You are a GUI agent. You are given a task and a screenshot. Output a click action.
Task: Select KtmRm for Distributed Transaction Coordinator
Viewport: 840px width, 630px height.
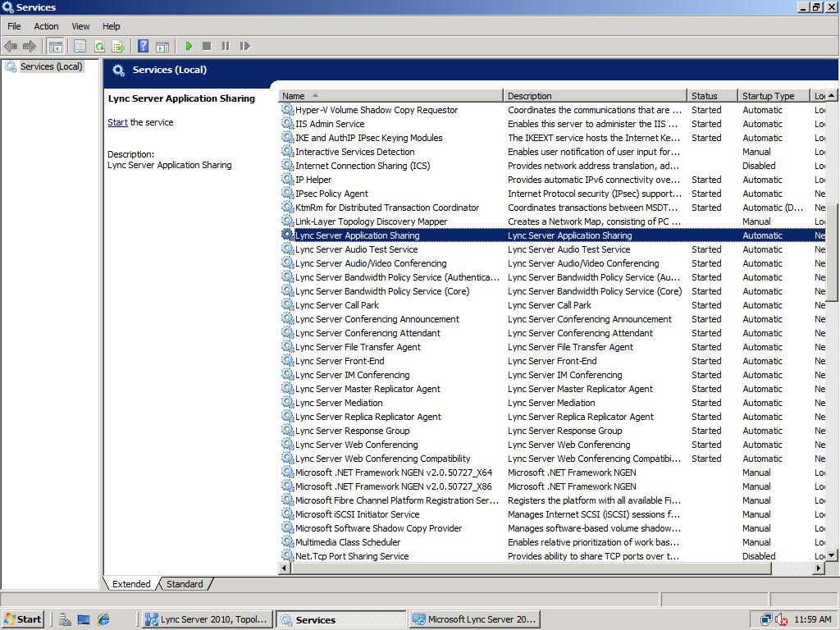[x=552, y=208]
